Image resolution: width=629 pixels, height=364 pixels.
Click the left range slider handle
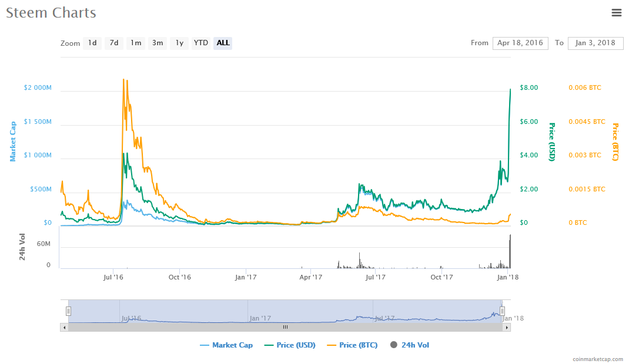pos(68,311)
